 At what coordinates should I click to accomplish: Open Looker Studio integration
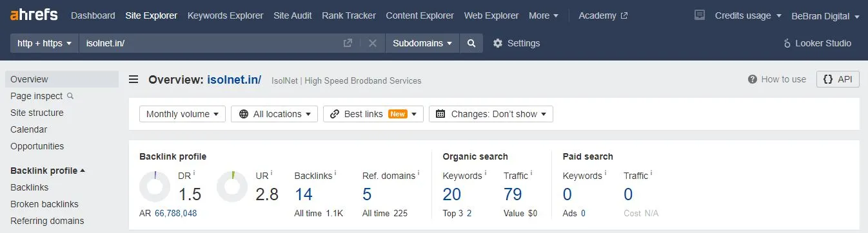click(817, 43)
